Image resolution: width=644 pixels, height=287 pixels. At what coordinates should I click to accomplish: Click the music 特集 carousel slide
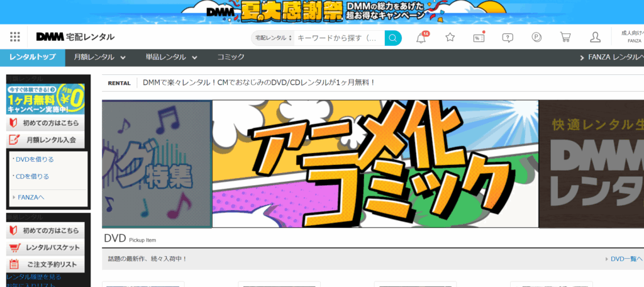click(x=157, y=164)
